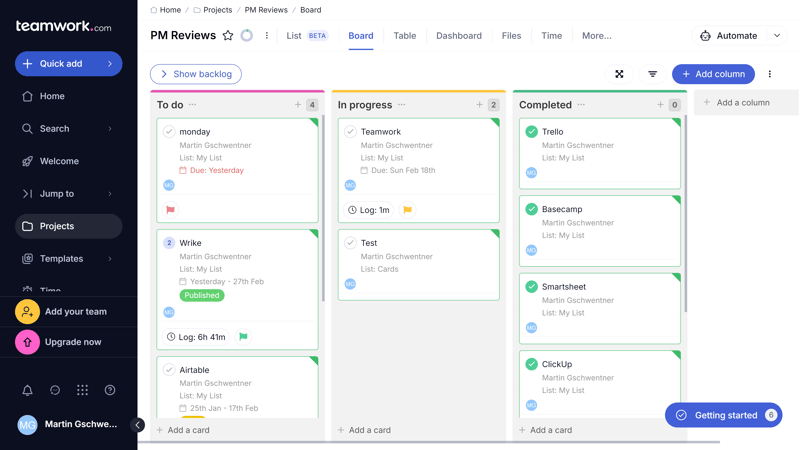Open the More... tabs dropdown
800x450 pixels.
(596, 36)
